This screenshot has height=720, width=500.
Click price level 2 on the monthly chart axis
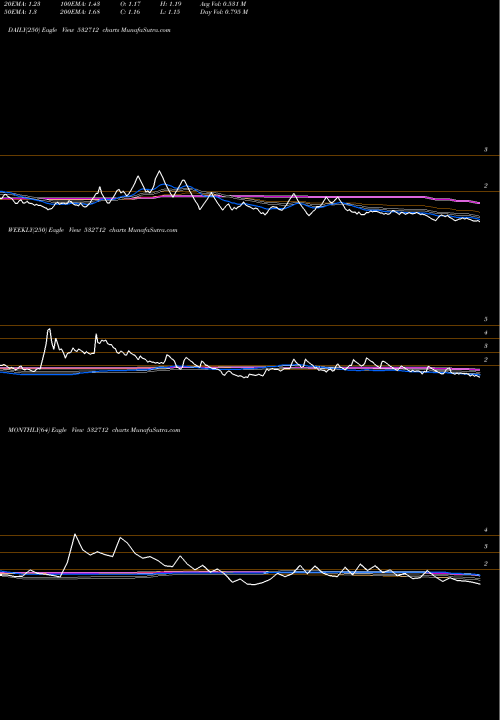point(485,563)
